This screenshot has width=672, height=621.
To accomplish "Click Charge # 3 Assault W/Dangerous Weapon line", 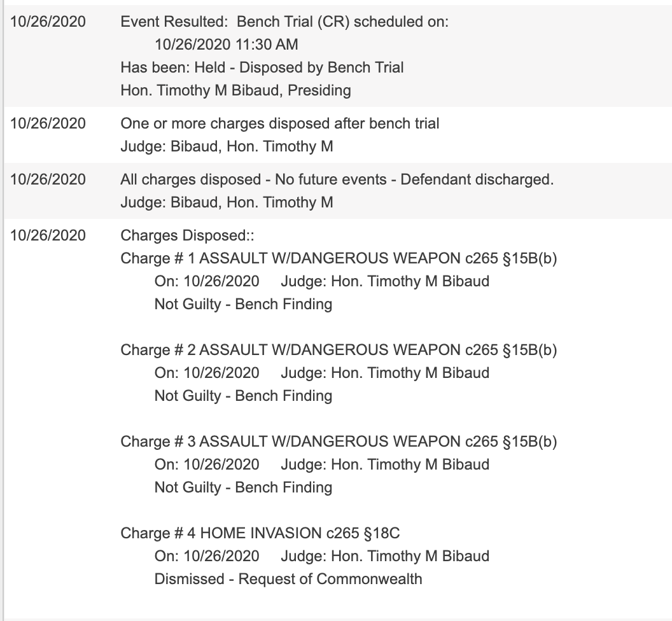I will click(x=339, y=442).
